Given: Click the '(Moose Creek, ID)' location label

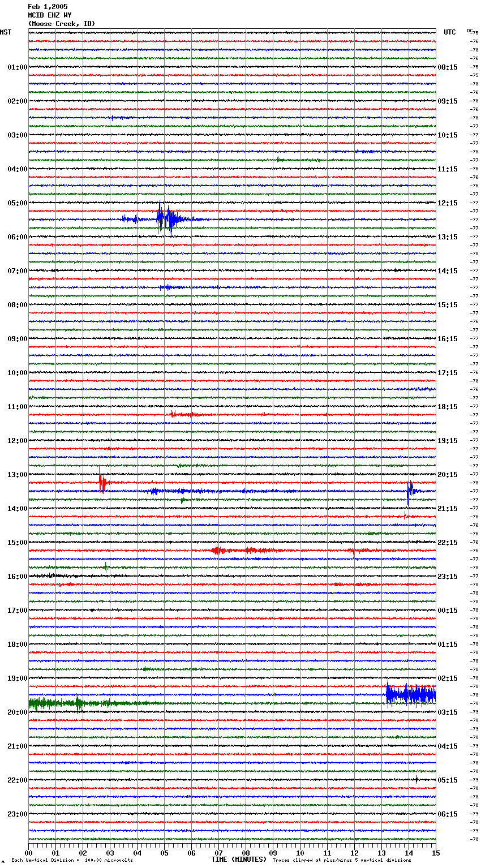Looking at the screenshot, I should (62, 24).
